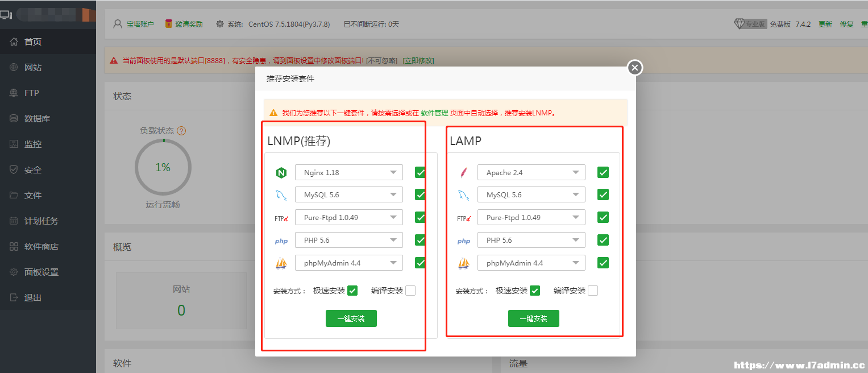Click the 1% load status gauge
The height and width of the screenshot is (373, 868).
click(163, 167)
